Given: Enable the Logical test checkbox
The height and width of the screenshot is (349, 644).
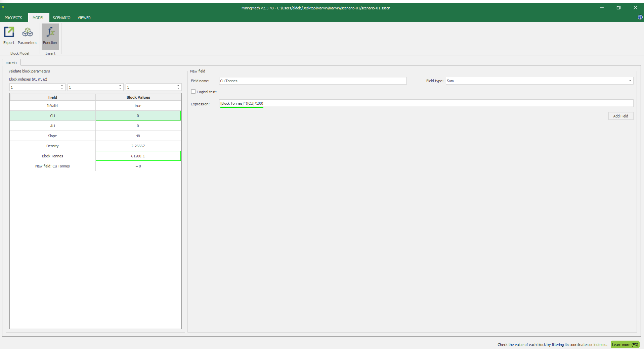Looking at the screenshot, I should [x=194, y=92].
